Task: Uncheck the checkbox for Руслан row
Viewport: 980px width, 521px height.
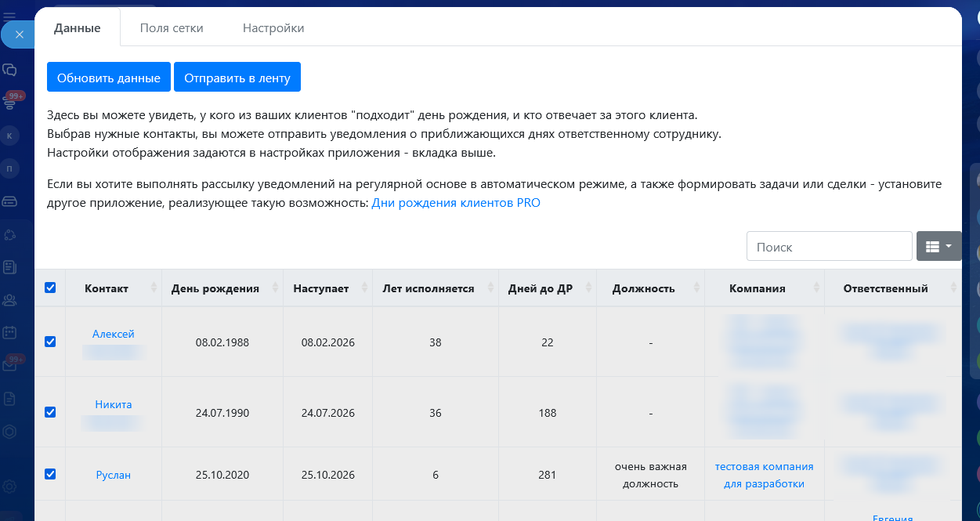Action: [x=50, y=474]
